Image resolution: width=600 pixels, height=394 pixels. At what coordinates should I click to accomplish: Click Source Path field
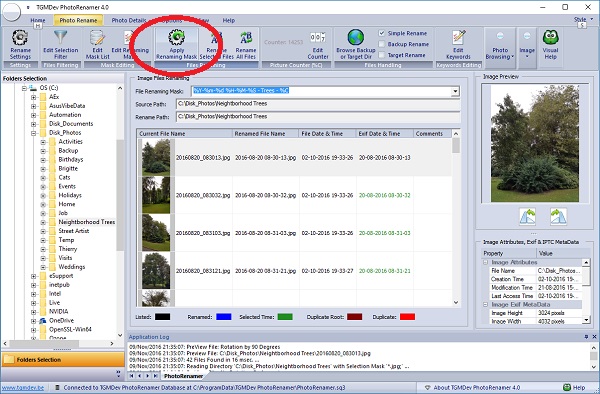tap(318, 104)
